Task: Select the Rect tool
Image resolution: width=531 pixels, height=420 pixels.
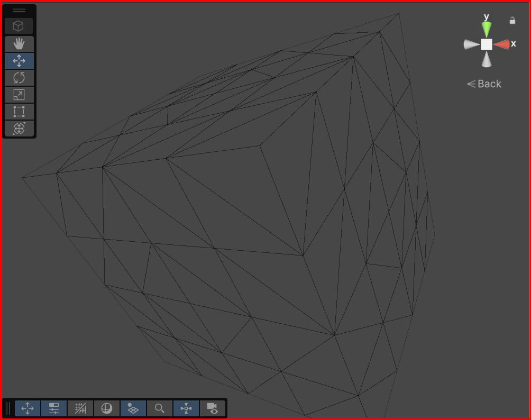Action: pos(19,112)
